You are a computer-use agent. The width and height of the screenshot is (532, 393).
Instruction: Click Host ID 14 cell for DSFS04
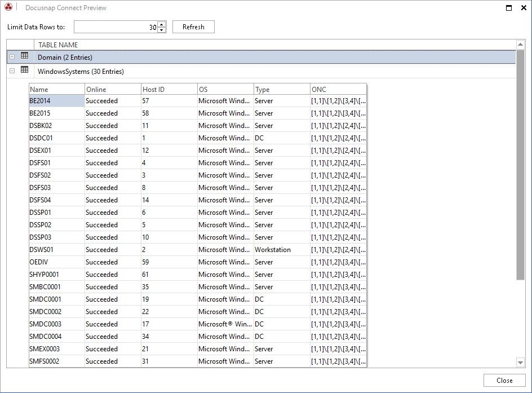pyautogui.click(x=169, y=200)
